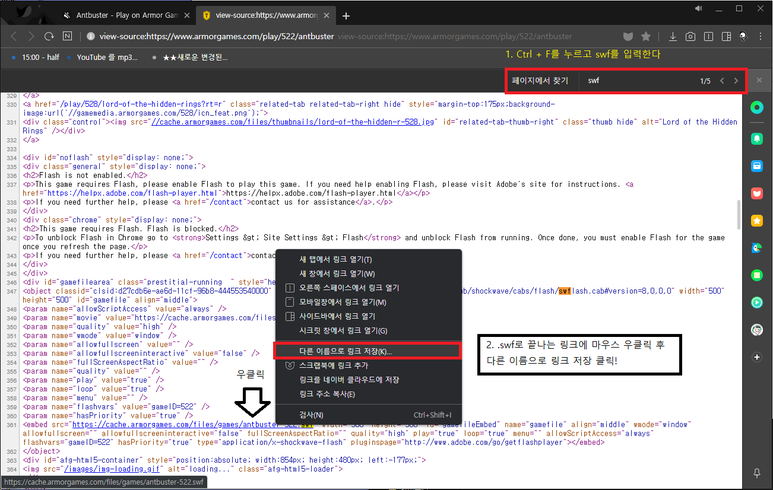
Task: Open the user profile avatar
Action: coord(743,36)
